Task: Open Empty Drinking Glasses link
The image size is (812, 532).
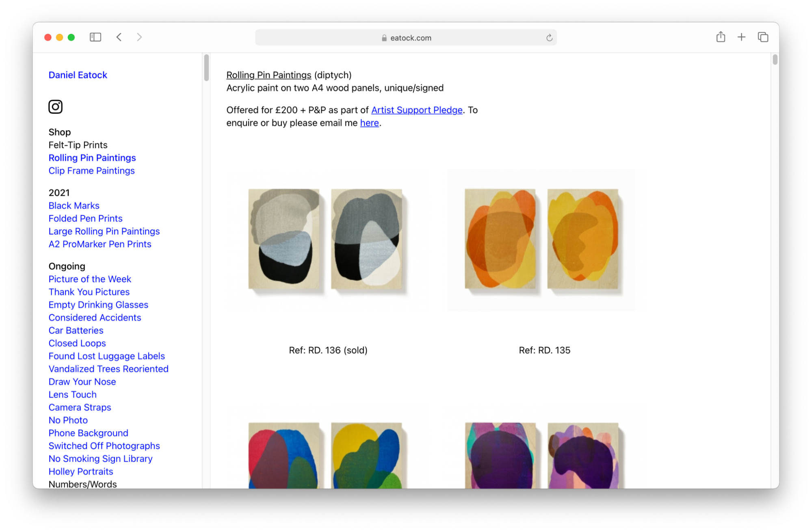Action: click(x=98, y=305)
